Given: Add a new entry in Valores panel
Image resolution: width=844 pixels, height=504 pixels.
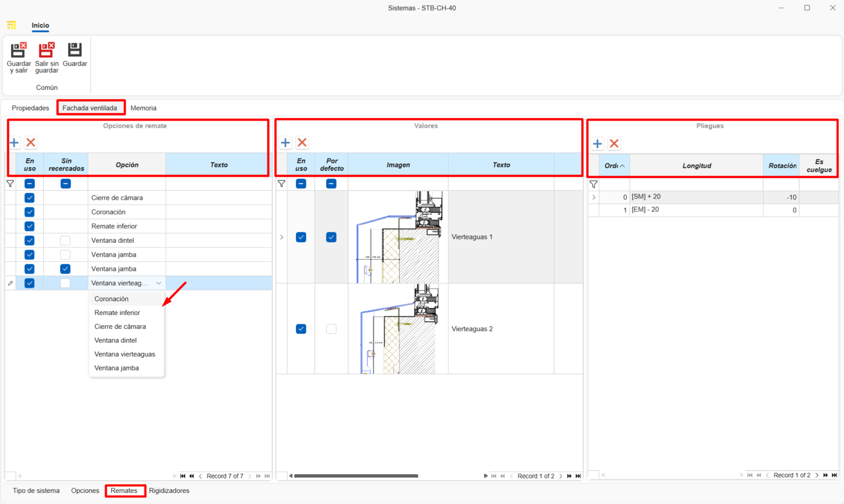Looking at the screenshot, I should point(285,143).
